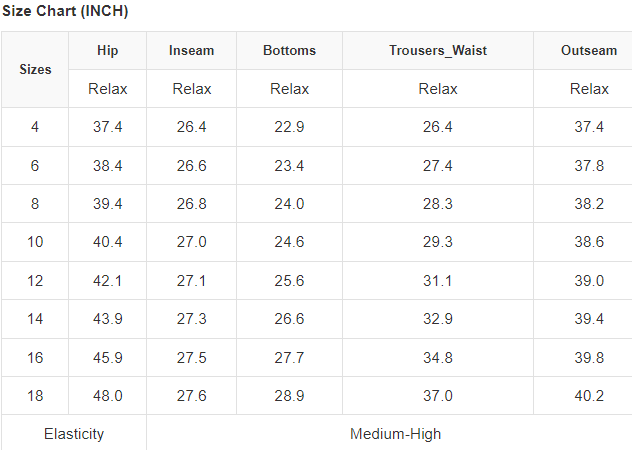Click the Elasticity row label
The image size is (632, 450).
74,434
